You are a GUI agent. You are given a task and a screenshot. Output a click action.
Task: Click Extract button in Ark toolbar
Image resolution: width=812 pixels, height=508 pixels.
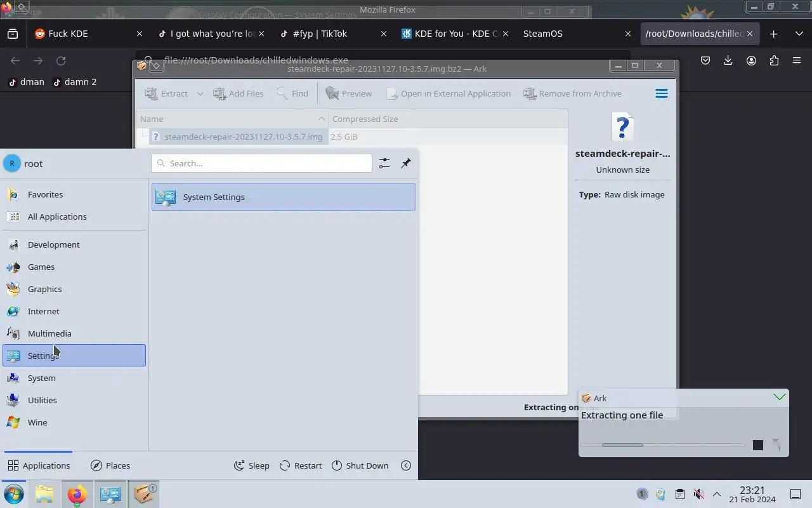166,93
